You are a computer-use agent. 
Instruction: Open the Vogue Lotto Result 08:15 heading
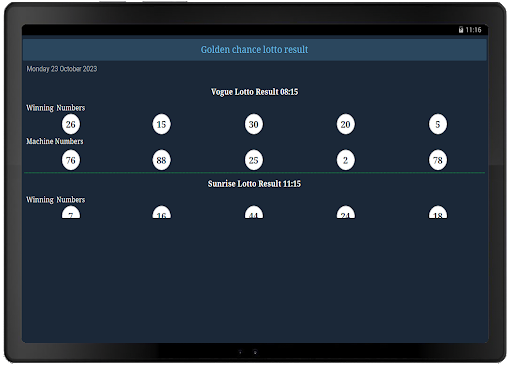coord(254,92)
